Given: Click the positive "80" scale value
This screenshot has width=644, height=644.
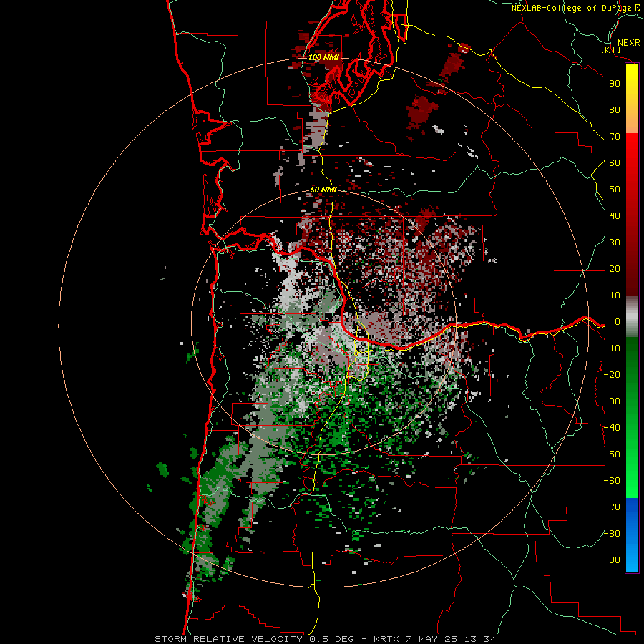Looking at the screenshot, I should pyautogui.click(x=615, y=109).
